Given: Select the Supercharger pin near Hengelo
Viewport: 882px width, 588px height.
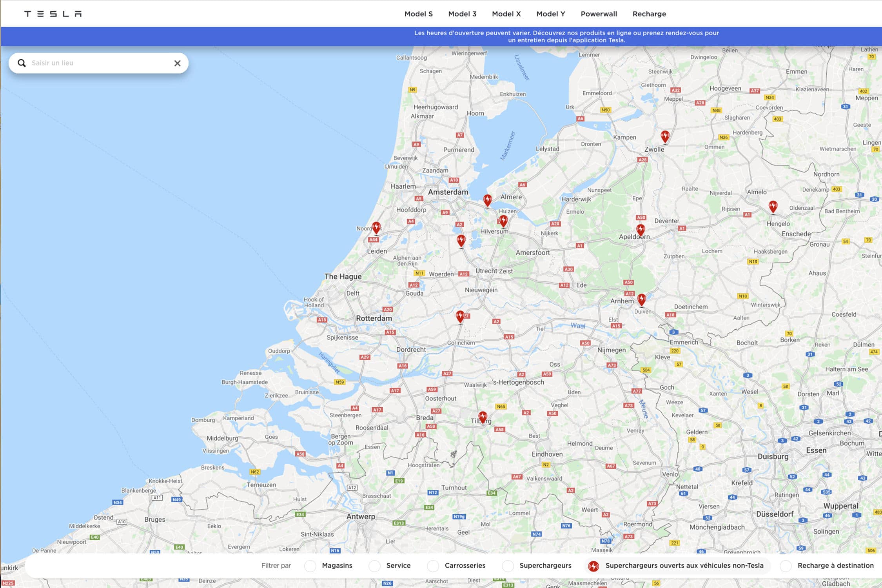Looking at the screenshot, I should 773,207.
